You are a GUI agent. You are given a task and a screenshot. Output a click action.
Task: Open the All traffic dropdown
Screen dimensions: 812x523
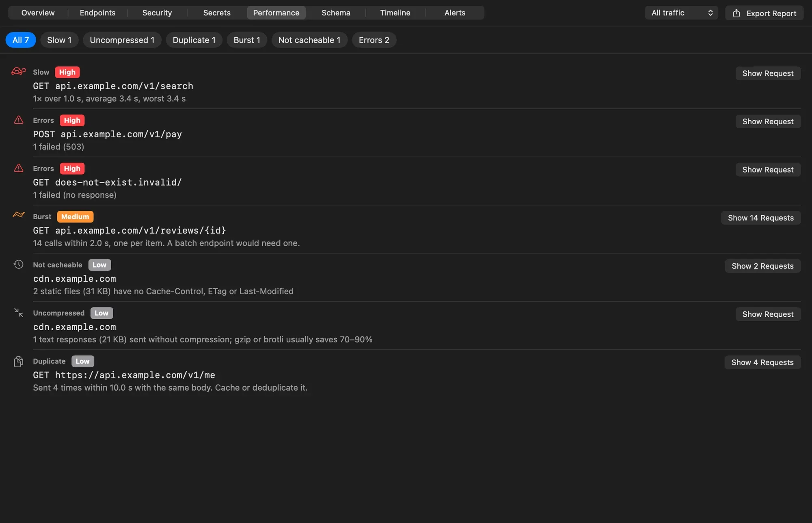[x=681, y=13]
